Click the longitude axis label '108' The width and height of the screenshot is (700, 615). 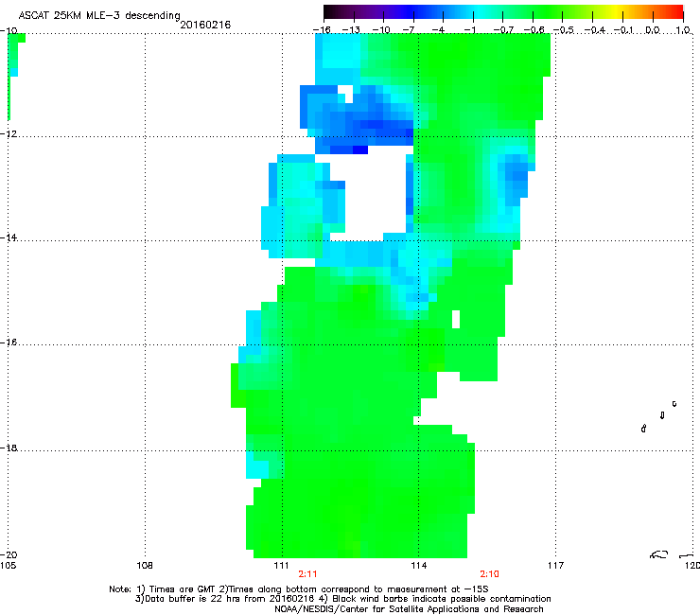pyautogui.click(x=145, y=566)
